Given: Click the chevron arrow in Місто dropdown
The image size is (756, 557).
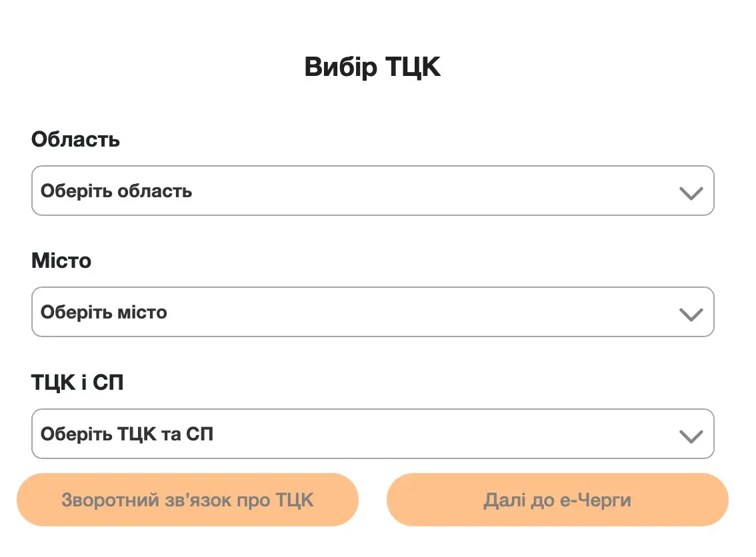Looking at the screenshot, I should coord(691,314).
